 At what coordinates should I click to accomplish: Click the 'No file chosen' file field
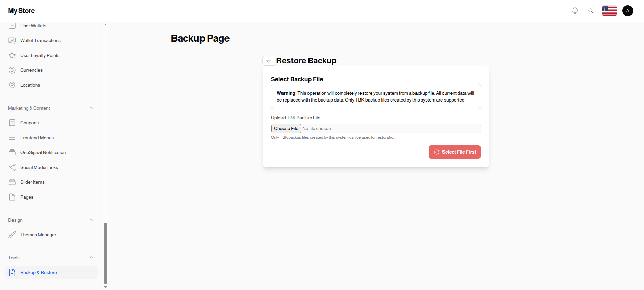point(376,128)
